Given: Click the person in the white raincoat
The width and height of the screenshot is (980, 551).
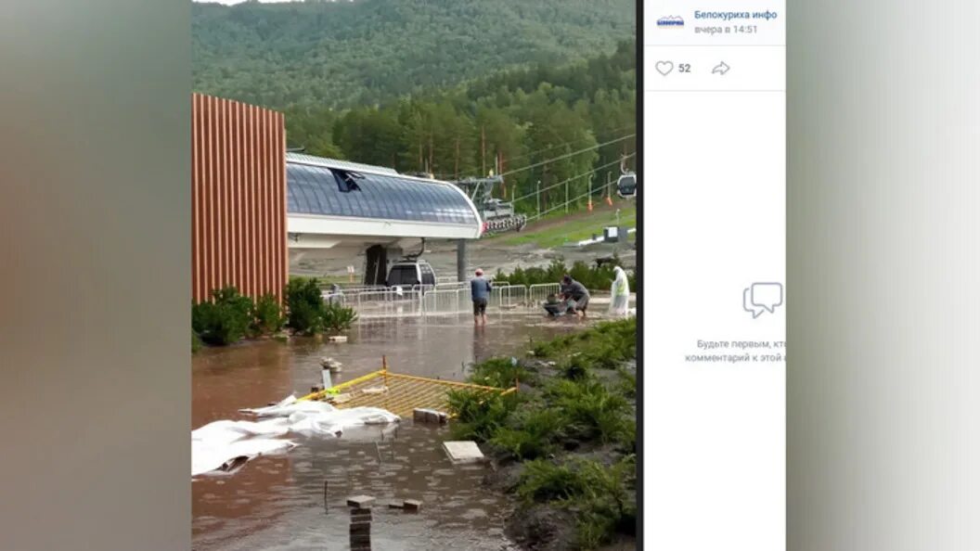Looking at the screenshot, I should pyautogui.click(x=619, y=291).
